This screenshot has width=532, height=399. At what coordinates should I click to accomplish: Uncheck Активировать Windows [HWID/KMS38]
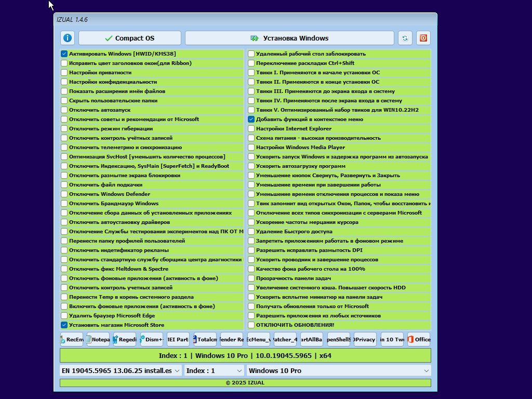64,54
